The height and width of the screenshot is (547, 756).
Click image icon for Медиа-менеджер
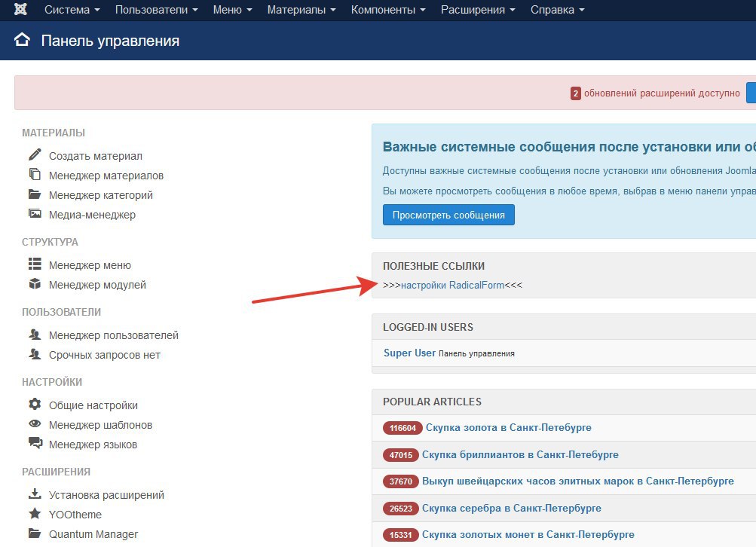(x=35, y=213)
